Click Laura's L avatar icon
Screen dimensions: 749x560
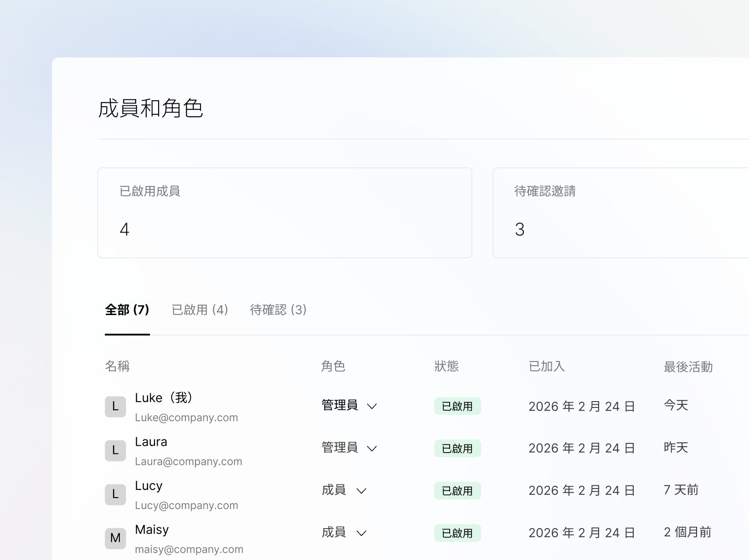(115, 450)
